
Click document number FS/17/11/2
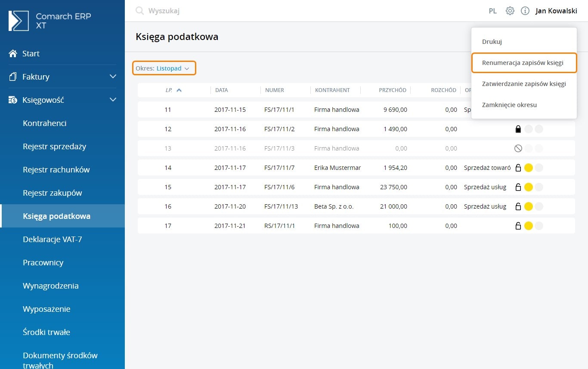279,129
